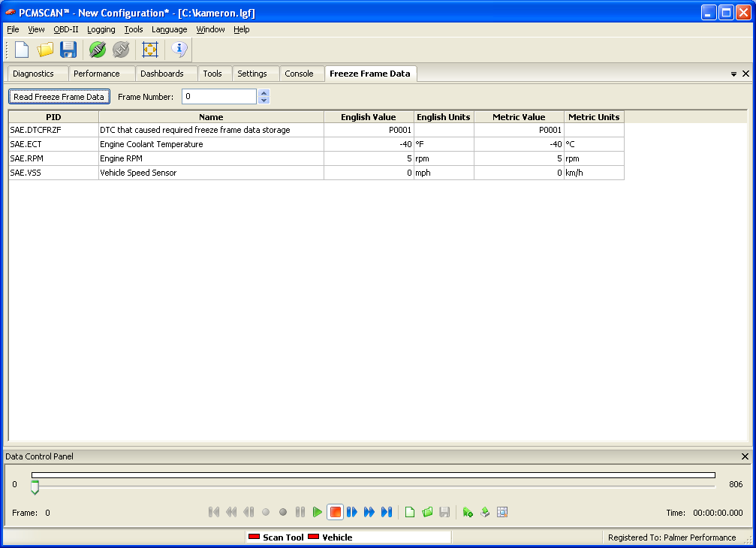Open configuration using the folder icon

point(45,50)
